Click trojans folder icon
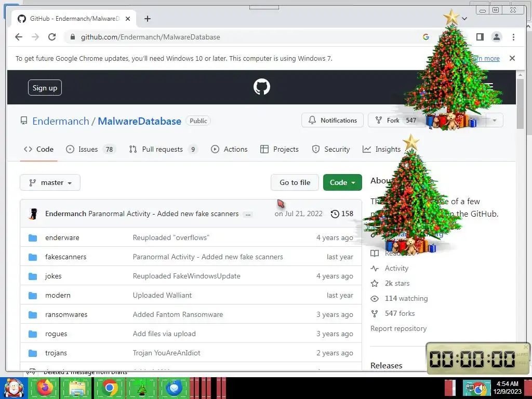The height and width of the screenshot is (399, 532). click(x=33, y=353)
